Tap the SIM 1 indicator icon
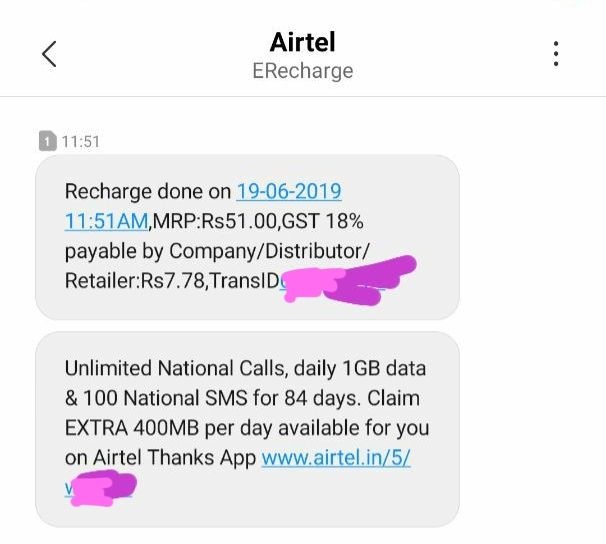 [48, 141]
